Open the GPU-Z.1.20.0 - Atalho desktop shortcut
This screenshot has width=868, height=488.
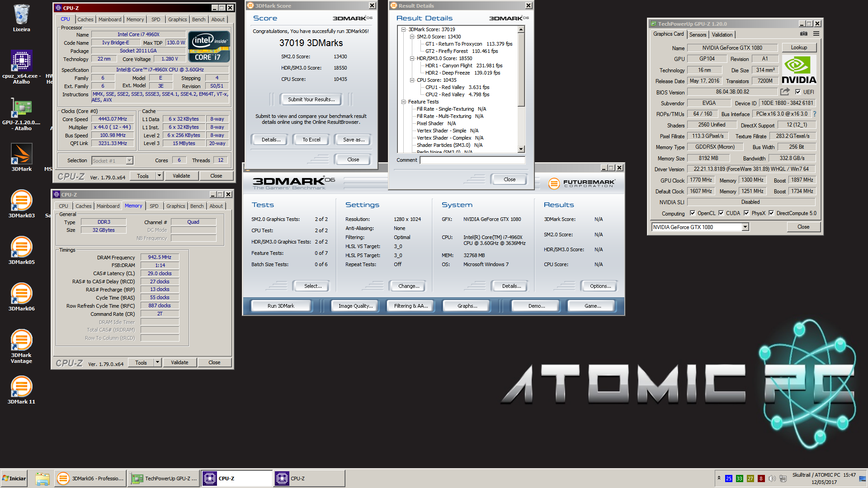[21, 114]
